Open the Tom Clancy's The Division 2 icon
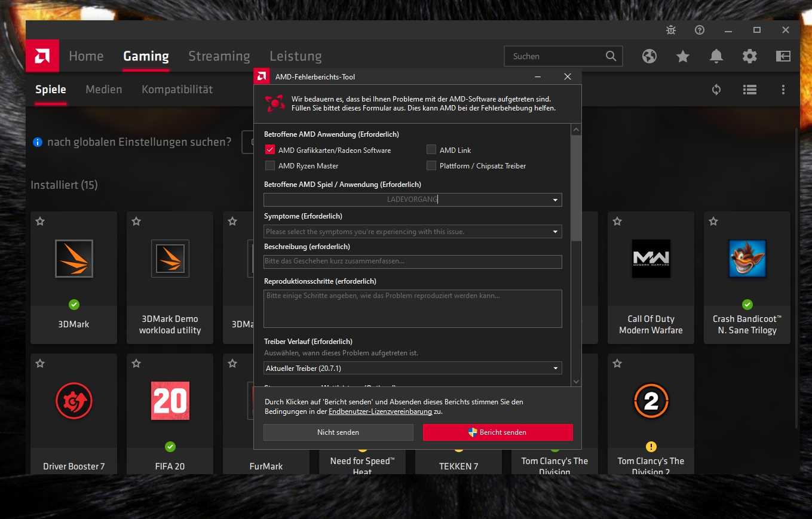This screenshot has height=519, width=812. pyautogui.click(x=651, y=401)
